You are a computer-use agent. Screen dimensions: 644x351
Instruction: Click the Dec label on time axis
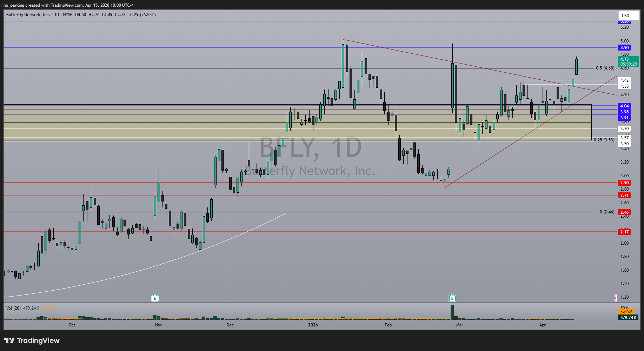point(230,325)
